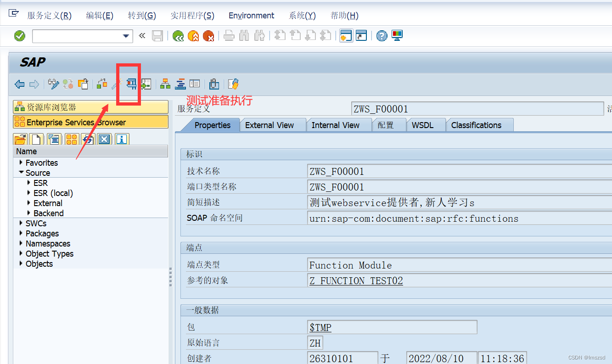Click the Find Next binoculars icon

click(259, 36)
